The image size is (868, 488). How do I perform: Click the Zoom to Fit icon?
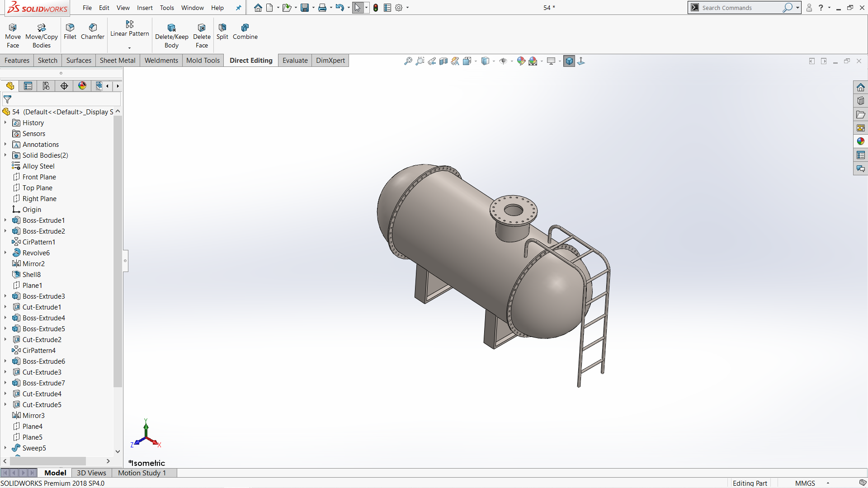pos(408,61)
